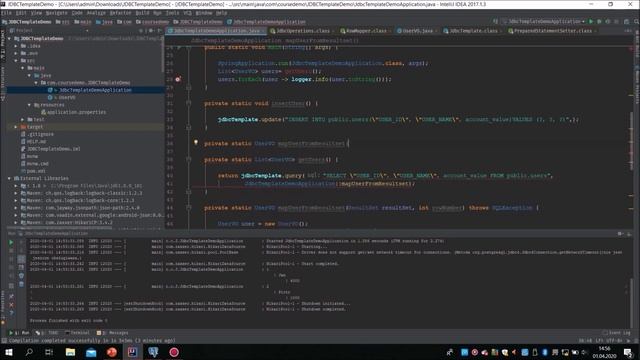Start debugging with the toolbar bug icon
Screen dimensions: 640x360
point(599,21)
